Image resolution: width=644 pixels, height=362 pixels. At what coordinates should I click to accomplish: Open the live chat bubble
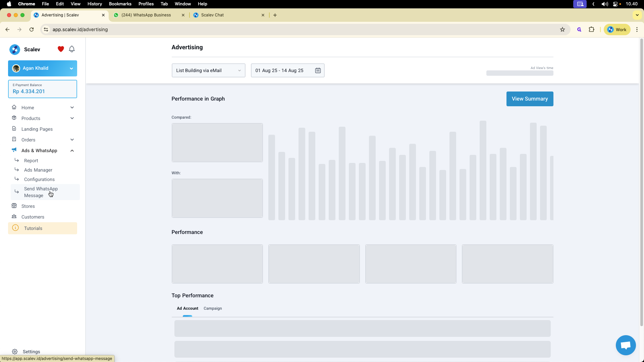[626, 345]
